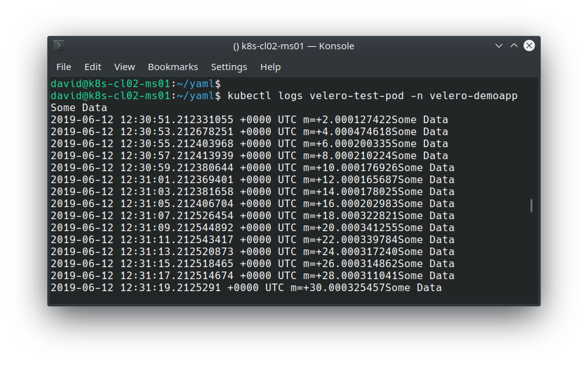
Task: Click the standalone 'Some Data' output line
Action: tap(79, 107)
